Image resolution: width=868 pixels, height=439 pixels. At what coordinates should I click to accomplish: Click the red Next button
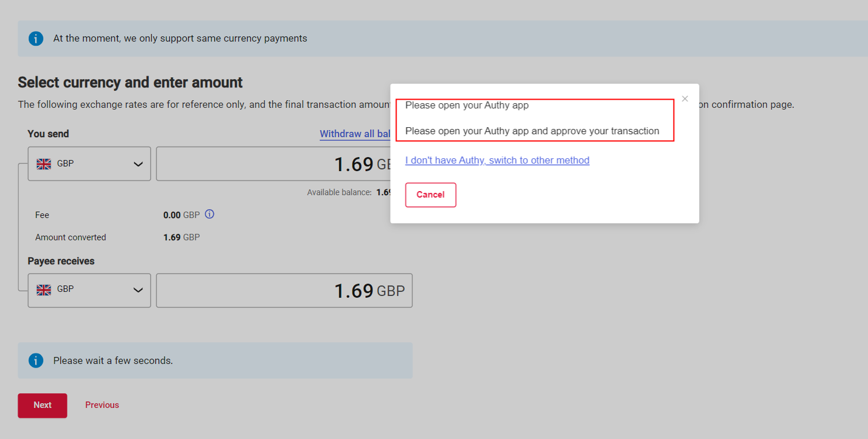[x=42, y=405]
